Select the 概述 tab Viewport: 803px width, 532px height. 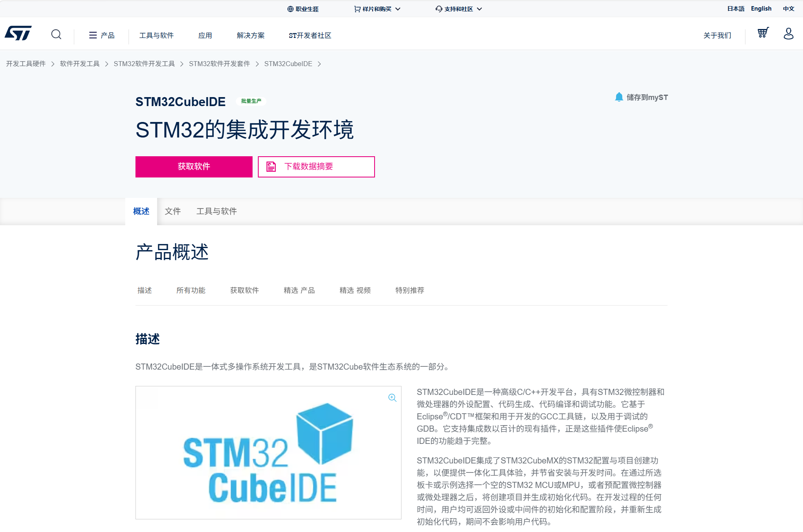click(x=141, y=211)
